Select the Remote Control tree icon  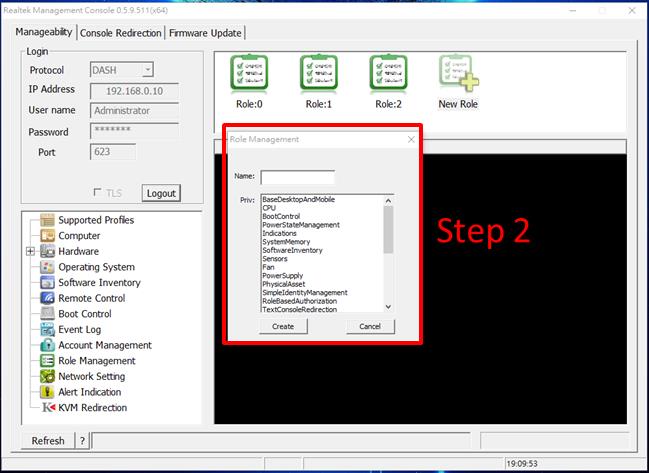(x=47, y=298)
